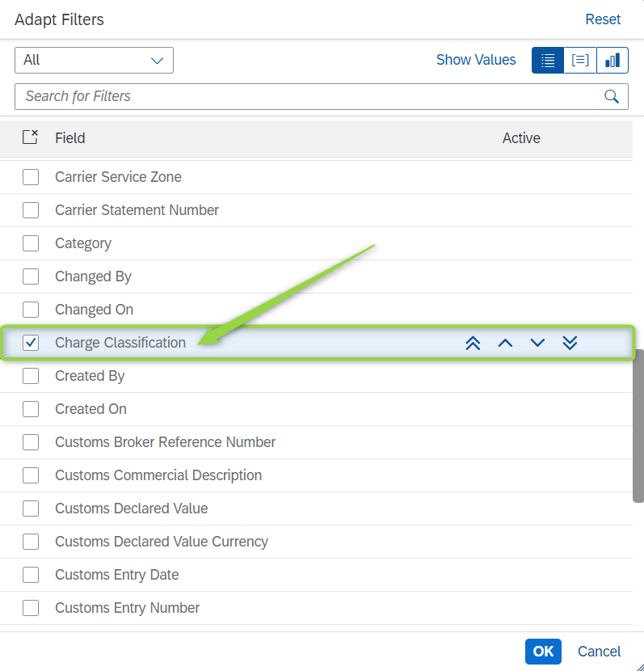
Task: Uncheck the Charge Classification checkbox
Action: pyautogui.click(x=30, y=342)
